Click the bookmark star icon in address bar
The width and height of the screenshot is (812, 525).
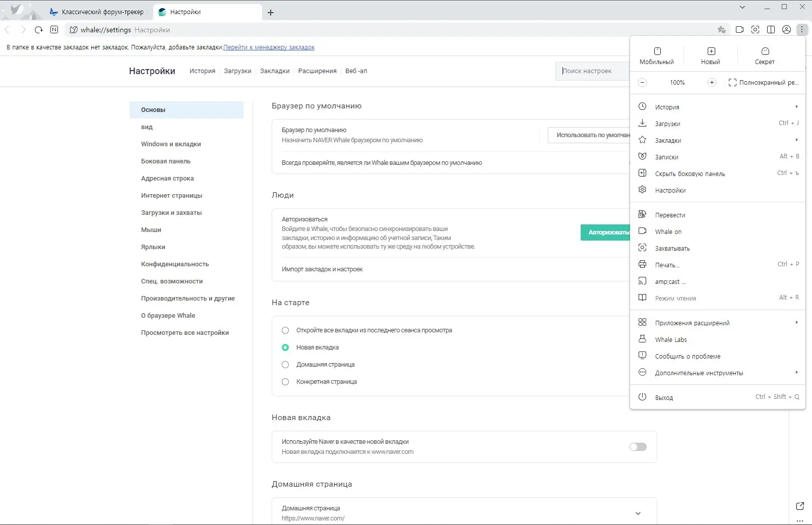click(x=722, y=30)
